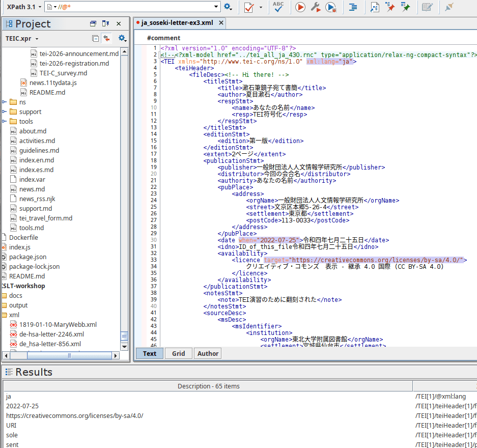
Task: Switch to Text editing mode tab
Action: point(149,353)
